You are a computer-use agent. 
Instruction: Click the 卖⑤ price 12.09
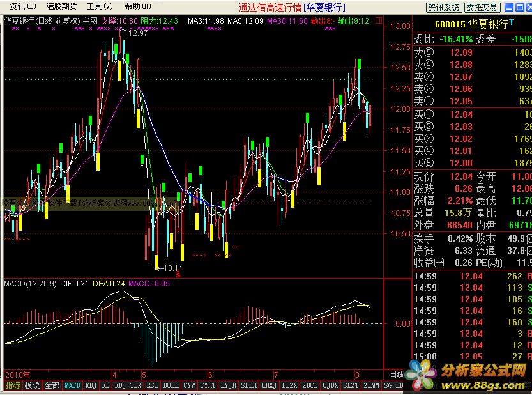click(x=461, y=52)
